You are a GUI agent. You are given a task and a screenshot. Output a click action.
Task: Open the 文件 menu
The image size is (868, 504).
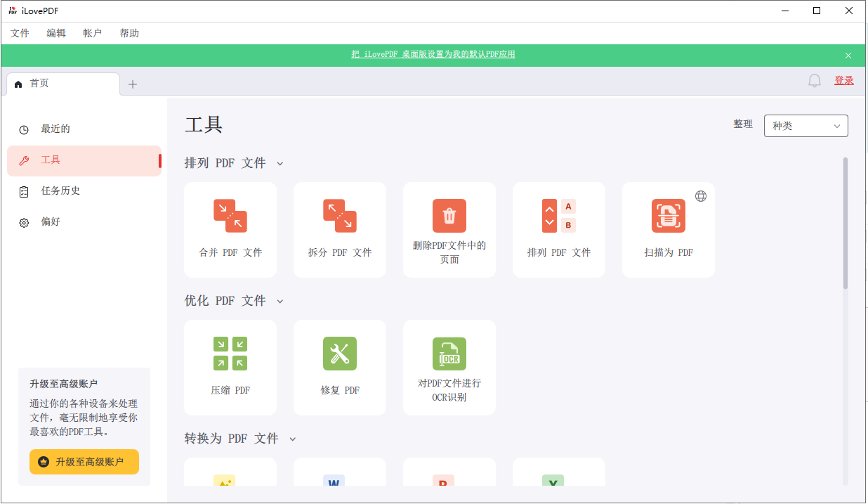tap(20, 33)
